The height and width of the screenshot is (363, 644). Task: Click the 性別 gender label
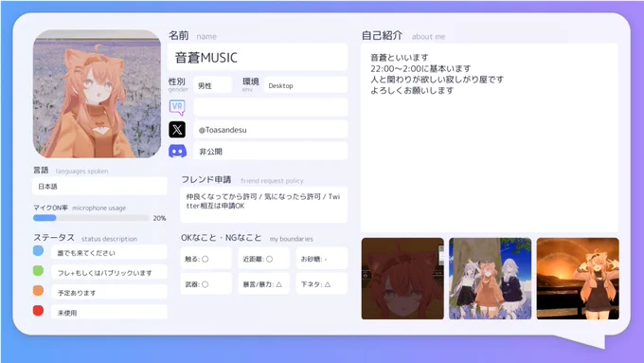pos(177,83)
